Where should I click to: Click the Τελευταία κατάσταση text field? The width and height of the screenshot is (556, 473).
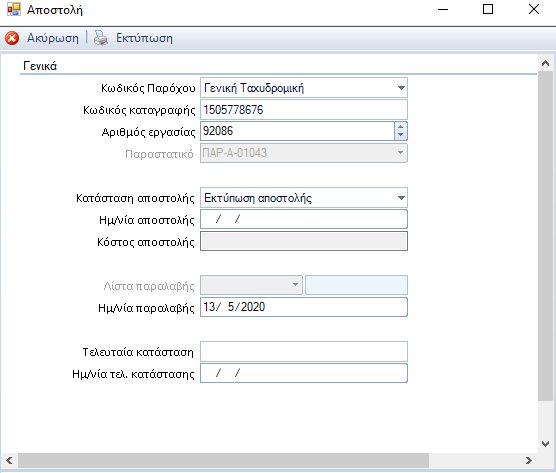click(304, 351)
